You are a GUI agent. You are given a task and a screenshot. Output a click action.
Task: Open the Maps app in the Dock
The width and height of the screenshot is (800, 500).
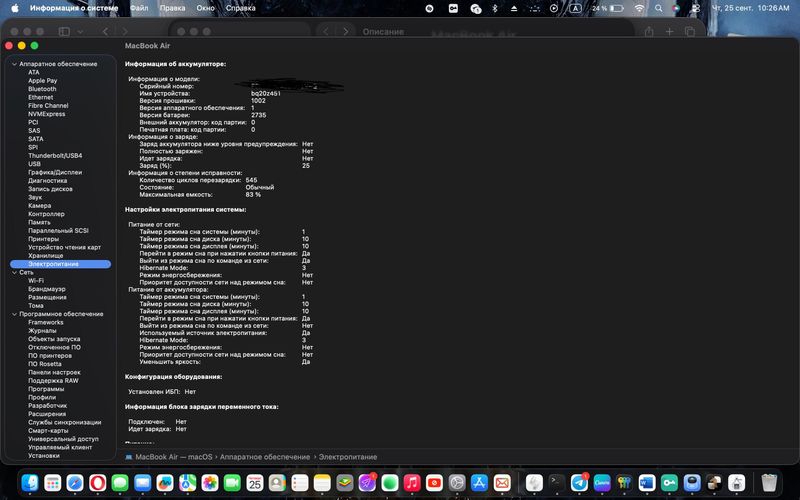pyautogui.click(x=187, y=482)
